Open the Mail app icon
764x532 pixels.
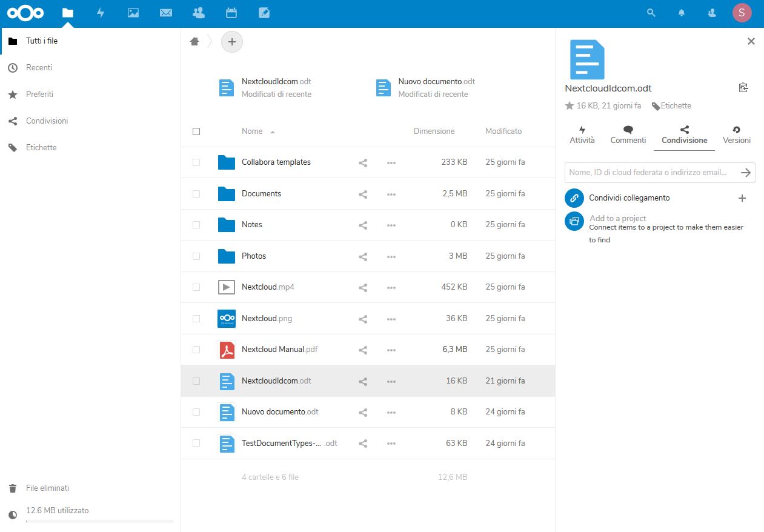coord(166,13)
